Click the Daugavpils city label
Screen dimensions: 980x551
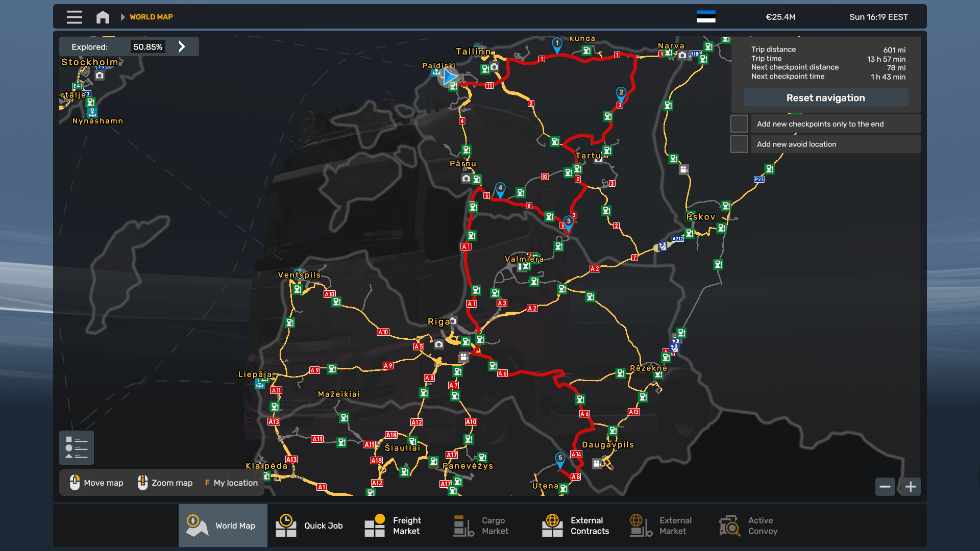pos(608,445)
